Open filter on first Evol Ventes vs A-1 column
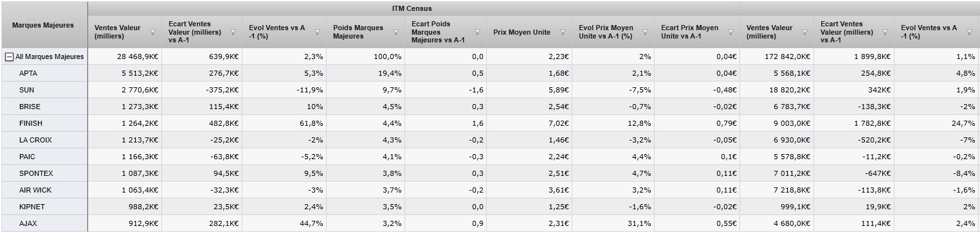The image size is (980, 233). [318, 32]
